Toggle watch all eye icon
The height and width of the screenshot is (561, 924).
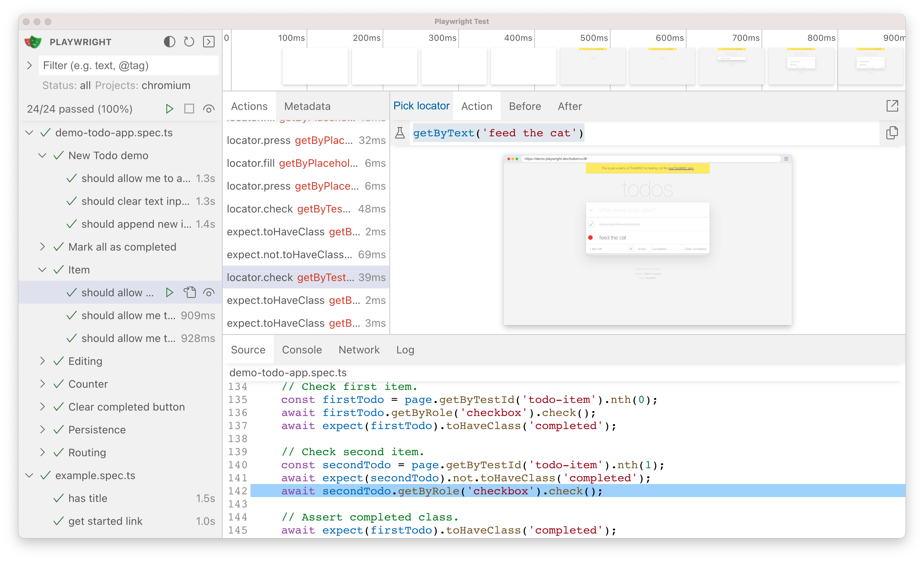coord(209,109)
